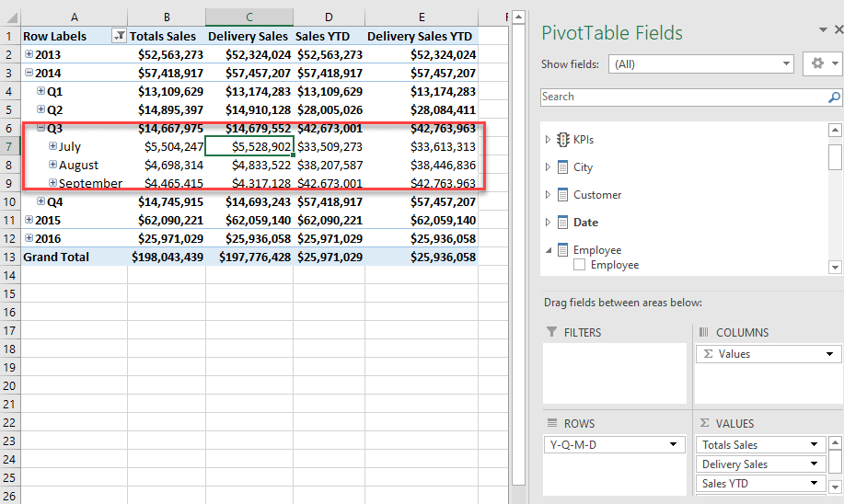Image resolution: width=844 pixels, height=504 pixels.
Task: Open the Row Labels filter dropdown
Action: (119, 36)
